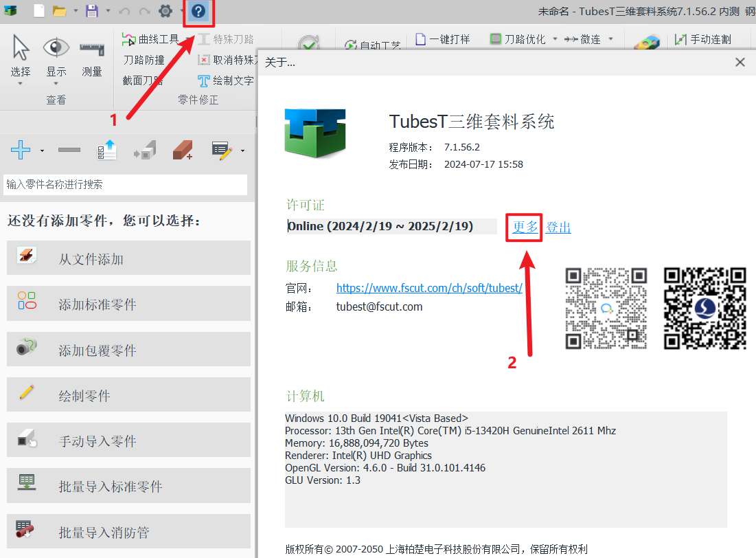This screenshot has width=756, height=558.
Task: Click the Help question-mark icon in title bar
Action: (198, 11)
